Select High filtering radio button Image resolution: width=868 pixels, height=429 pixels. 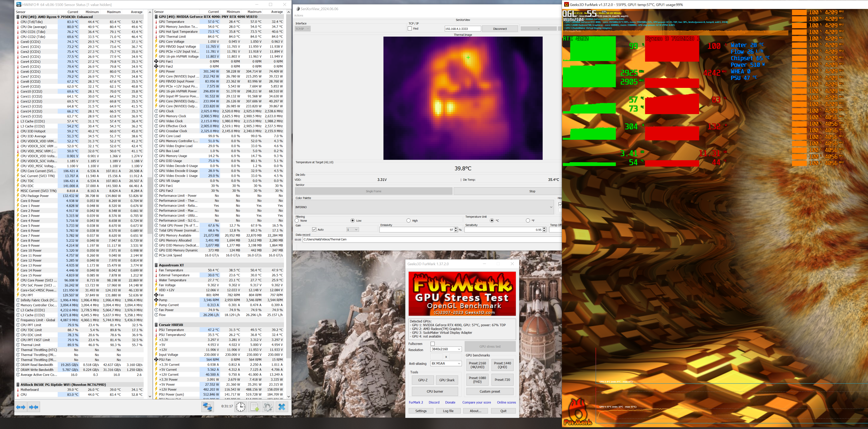pos(408,220)
